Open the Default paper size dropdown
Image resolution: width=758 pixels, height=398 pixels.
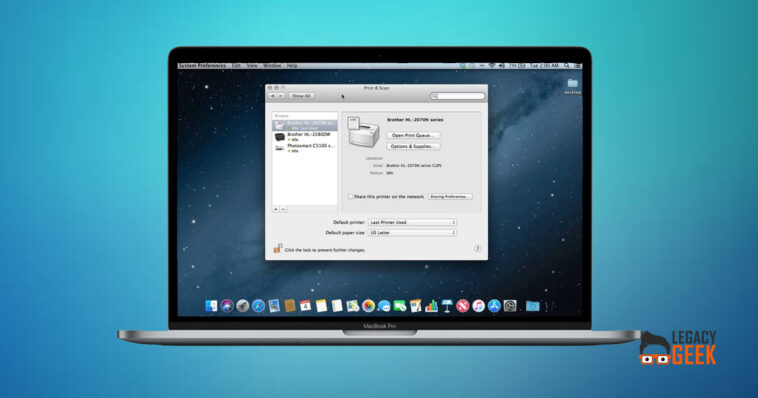[412, 233]
